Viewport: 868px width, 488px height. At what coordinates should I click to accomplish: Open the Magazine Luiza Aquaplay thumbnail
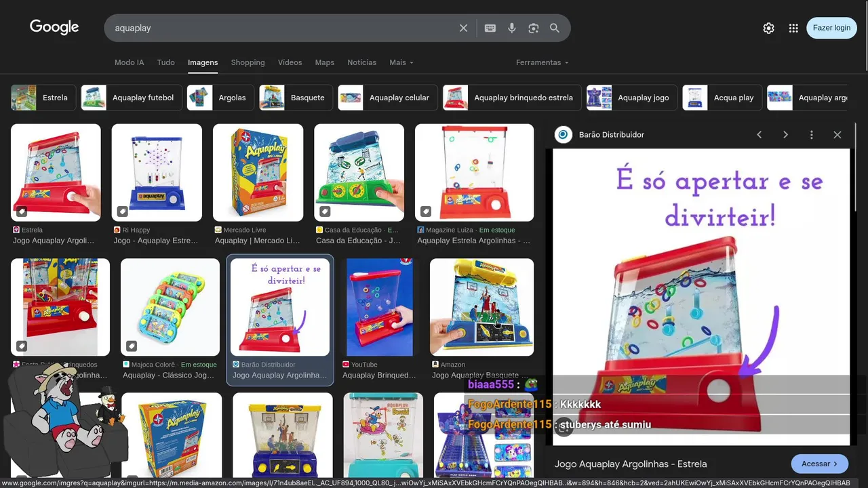tap(474, 172)
